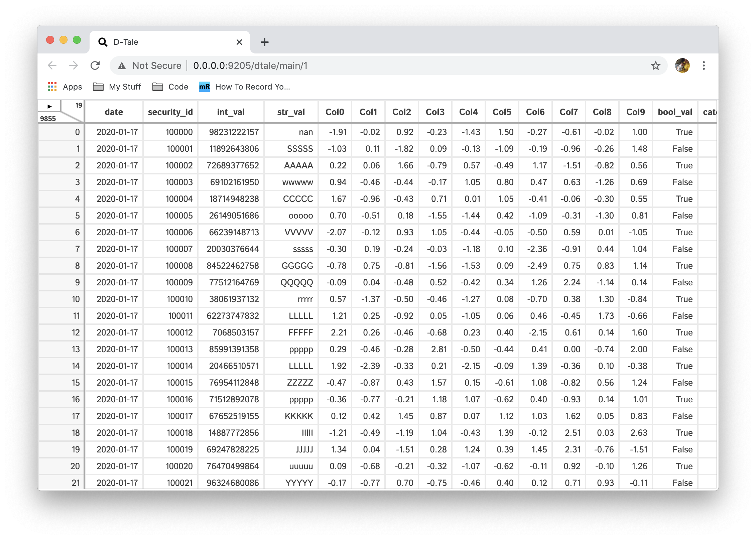Open the security_id column header menu
This screenshot has width=756, height=540.
tap(170, 112)
